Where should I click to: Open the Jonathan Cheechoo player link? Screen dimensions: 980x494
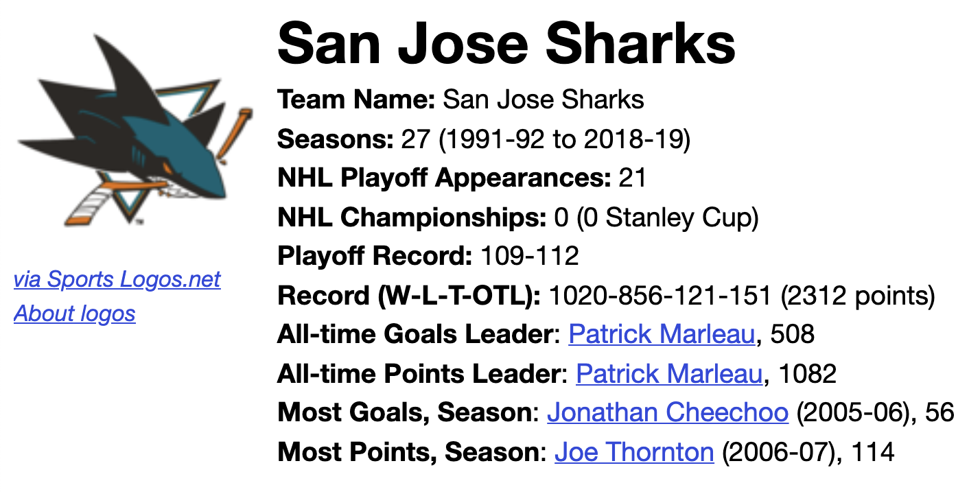point(668,413)
